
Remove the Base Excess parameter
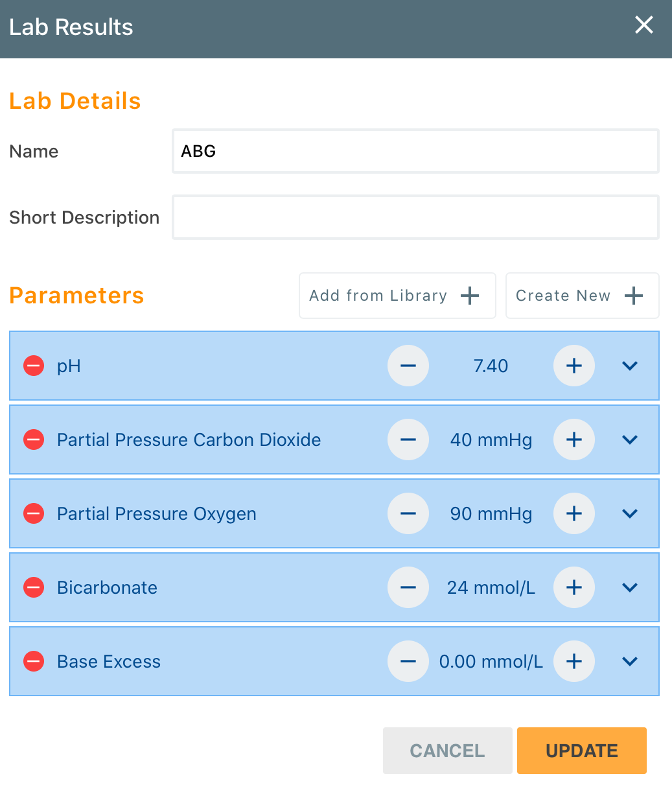tap(33, 661)
